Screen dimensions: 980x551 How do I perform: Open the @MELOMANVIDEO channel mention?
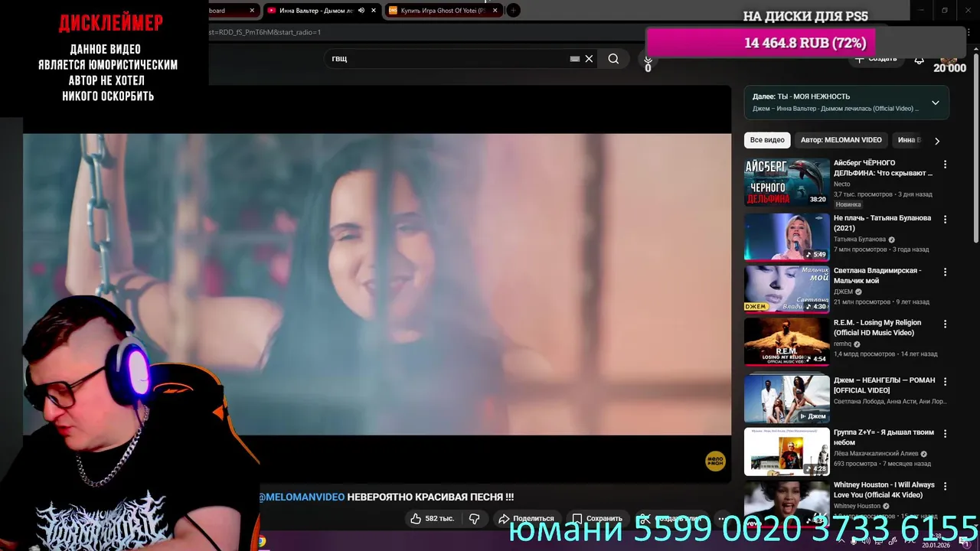pyautogui.click(x=302, y=497)
